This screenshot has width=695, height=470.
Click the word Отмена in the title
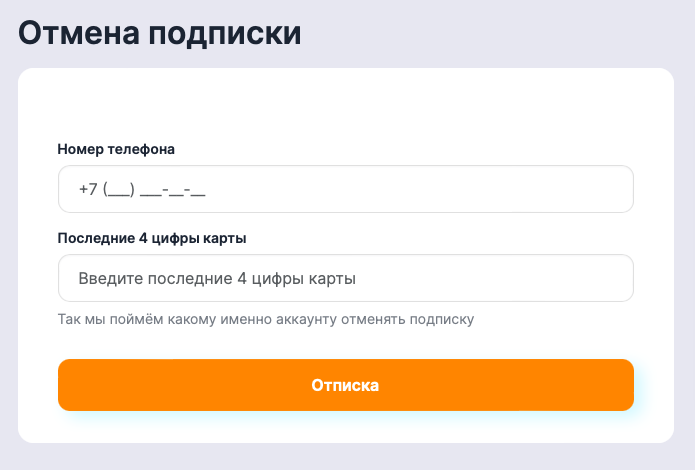click(x=78, y=33)
